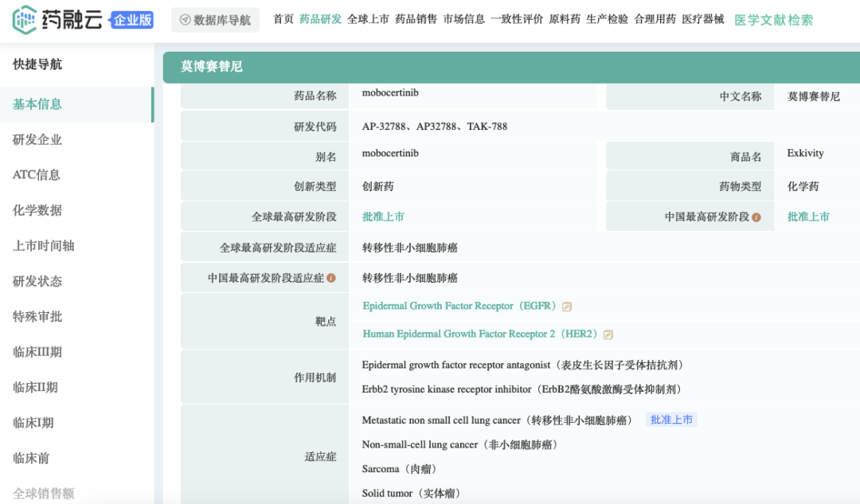
Task: Open 市场信息 menu item
Action: click(x=464, y=19)
